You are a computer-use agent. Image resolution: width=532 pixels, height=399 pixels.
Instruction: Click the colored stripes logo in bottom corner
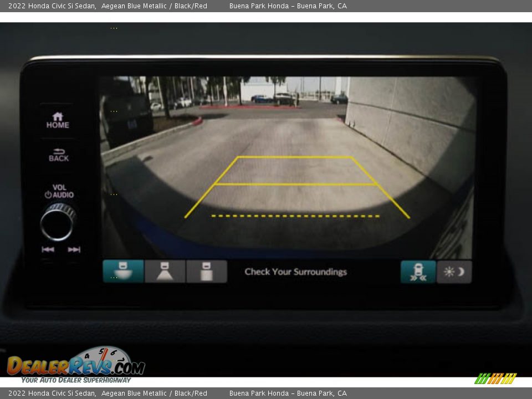(495, 378)
